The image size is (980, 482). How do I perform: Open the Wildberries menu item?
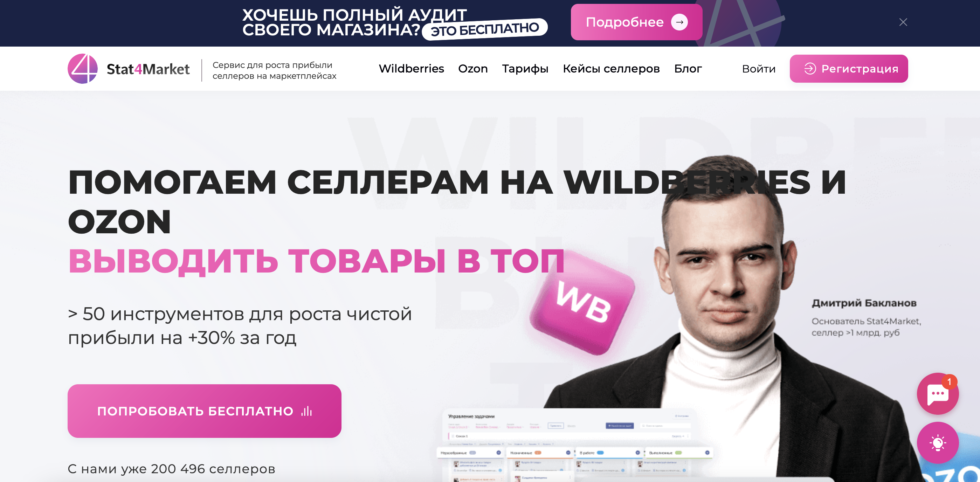[x=411, y=68]
